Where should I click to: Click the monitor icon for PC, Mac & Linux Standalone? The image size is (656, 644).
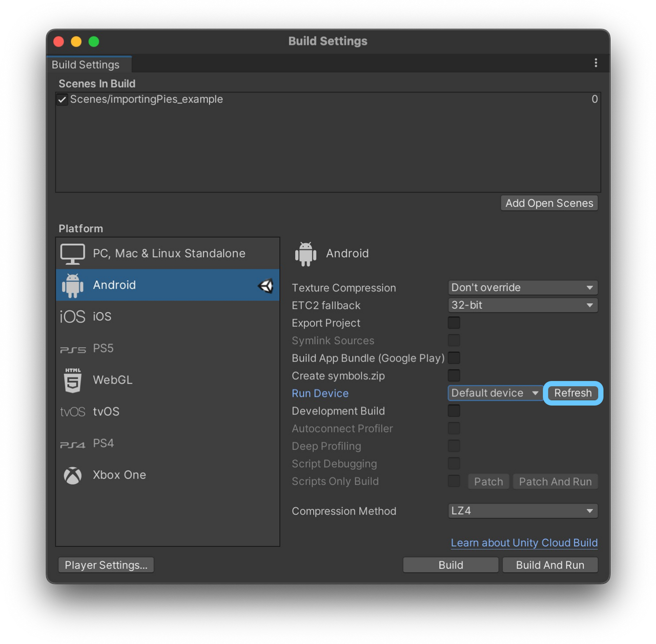tap(73, 254)
